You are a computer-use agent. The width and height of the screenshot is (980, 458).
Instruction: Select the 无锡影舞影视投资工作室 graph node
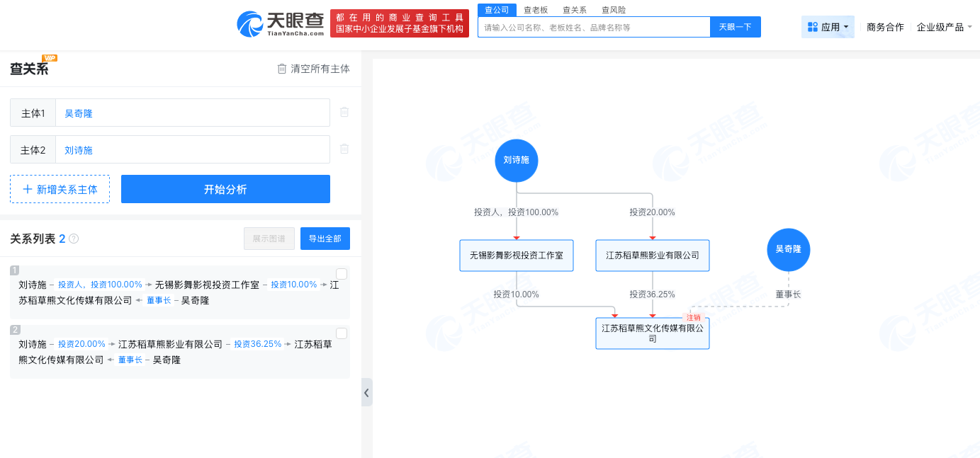[517, 256]
